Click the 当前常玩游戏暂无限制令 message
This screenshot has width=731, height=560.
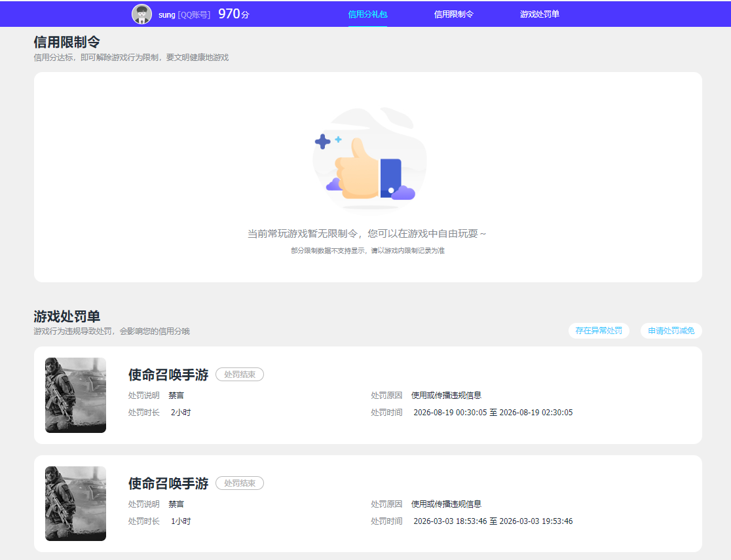(366, 233)
